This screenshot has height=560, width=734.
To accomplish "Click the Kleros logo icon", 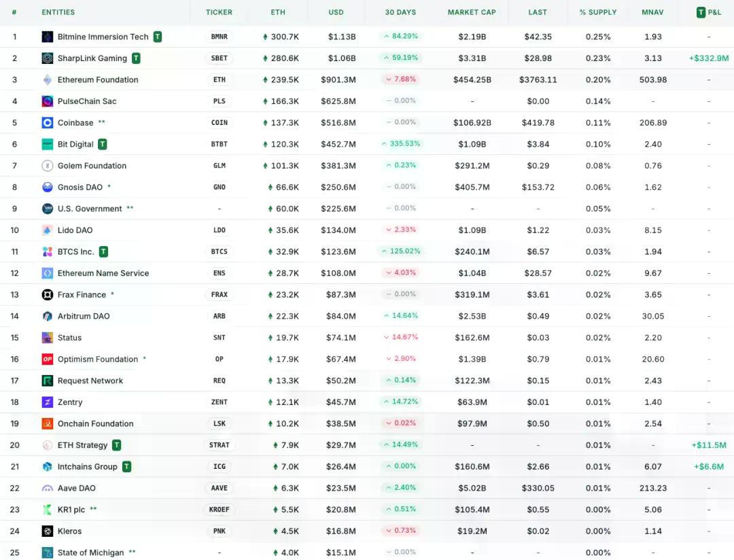I will 48,531.
